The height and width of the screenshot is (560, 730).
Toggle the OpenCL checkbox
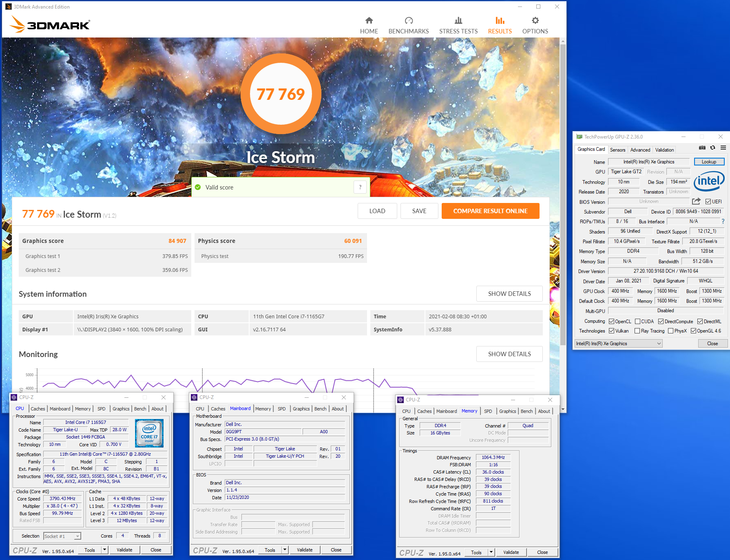pyautogui.click(x=611, y=321)
